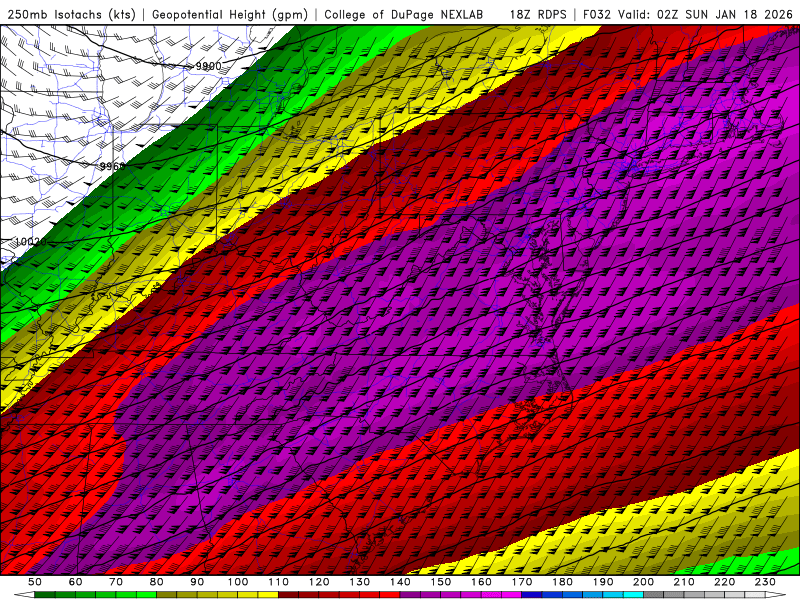800x600 pixels.
Task: Click the 110 knot colorbar label
Action: (x=279, y=582)
